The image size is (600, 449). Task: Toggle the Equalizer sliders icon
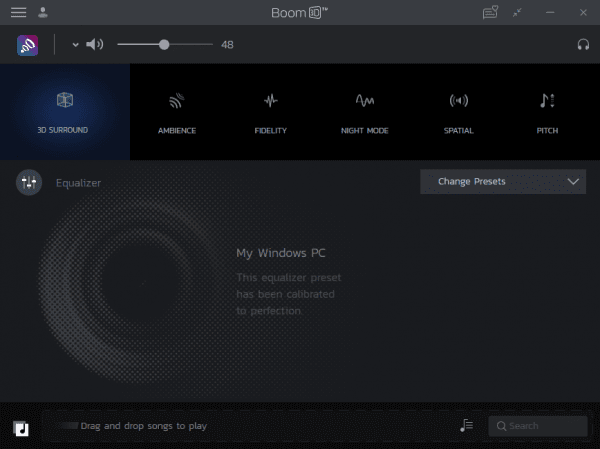point(29,182)
